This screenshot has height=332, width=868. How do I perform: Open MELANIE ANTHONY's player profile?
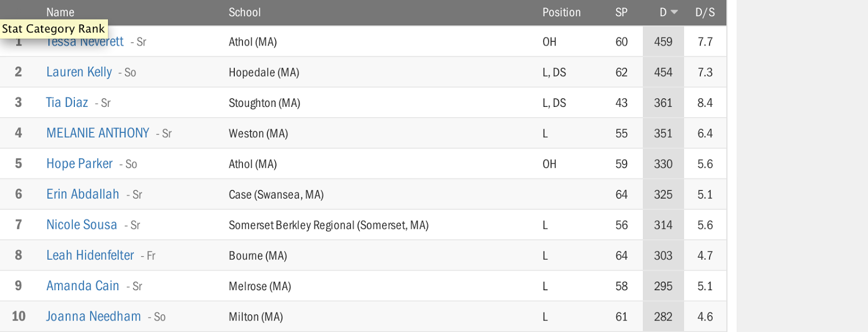point(98,133)
